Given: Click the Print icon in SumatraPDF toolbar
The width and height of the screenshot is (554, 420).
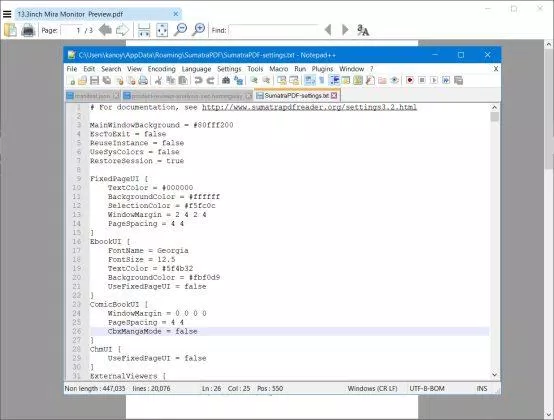Looking at the screenshot, I should point(28,30).
